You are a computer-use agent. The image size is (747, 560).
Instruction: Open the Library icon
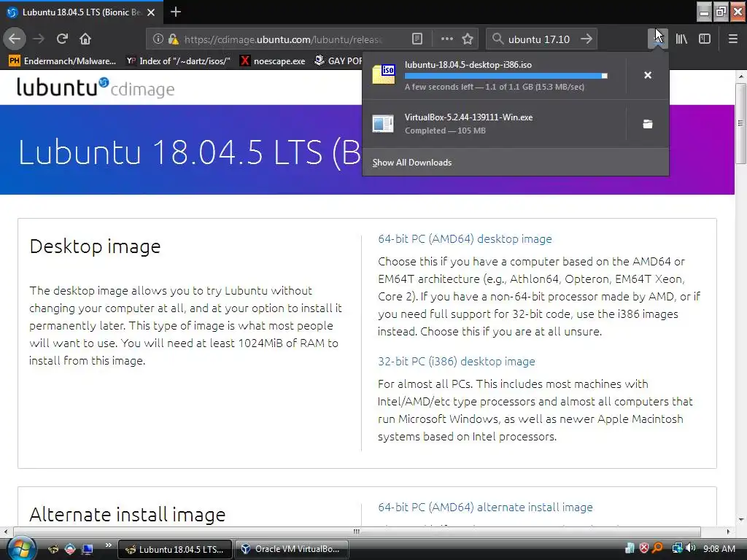coord(682,39)
